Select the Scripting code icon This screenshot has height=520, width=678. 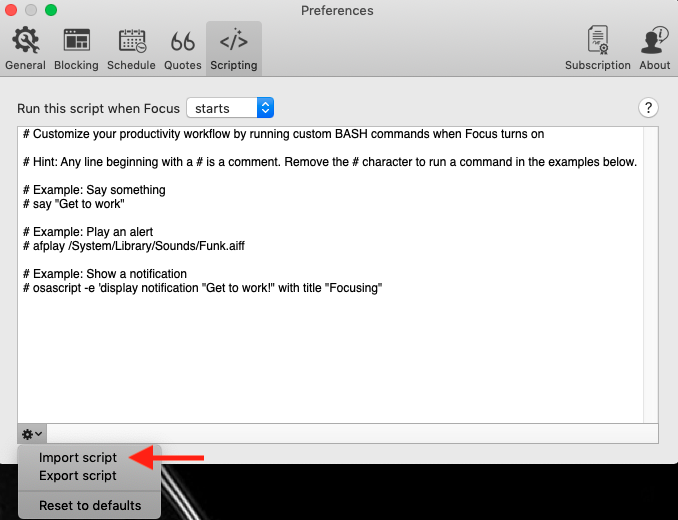[x=233, y=41]
